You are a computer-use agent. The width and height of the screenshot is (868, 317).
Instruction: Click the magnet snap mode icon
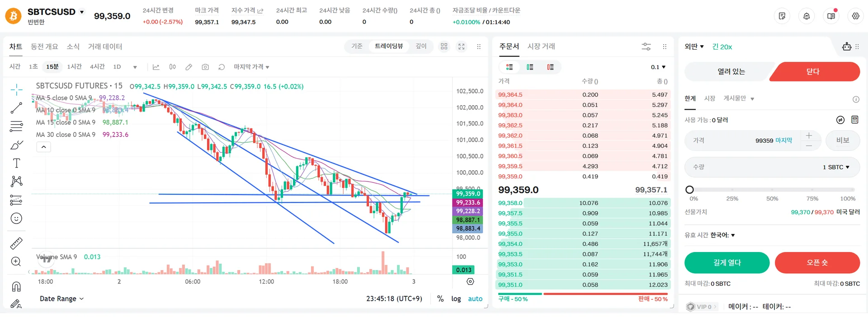pyautogui.click(x=16, y=287)
